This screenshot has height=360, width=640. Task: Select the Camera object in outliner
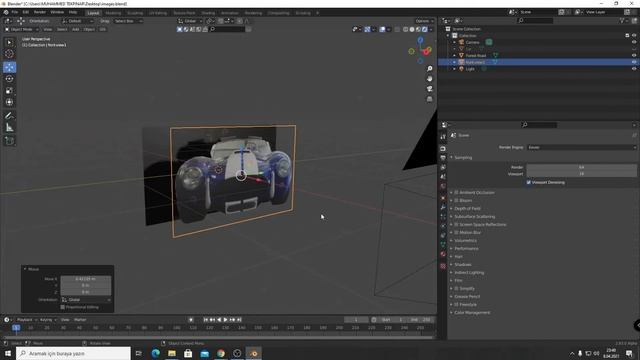coord(472,42)
